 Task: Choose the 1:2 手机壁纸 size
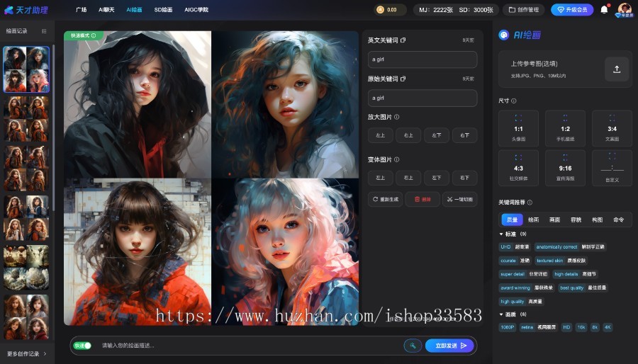click(565, 128)
